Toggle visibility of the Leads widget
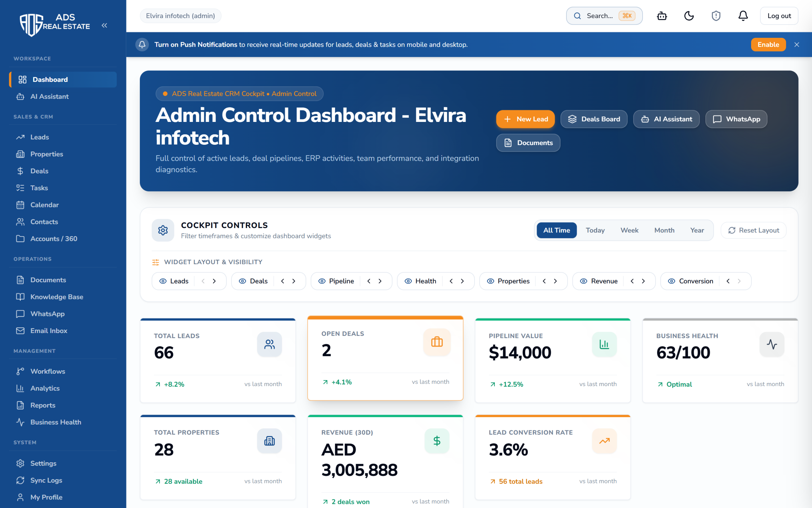 [x=163, y=281]
